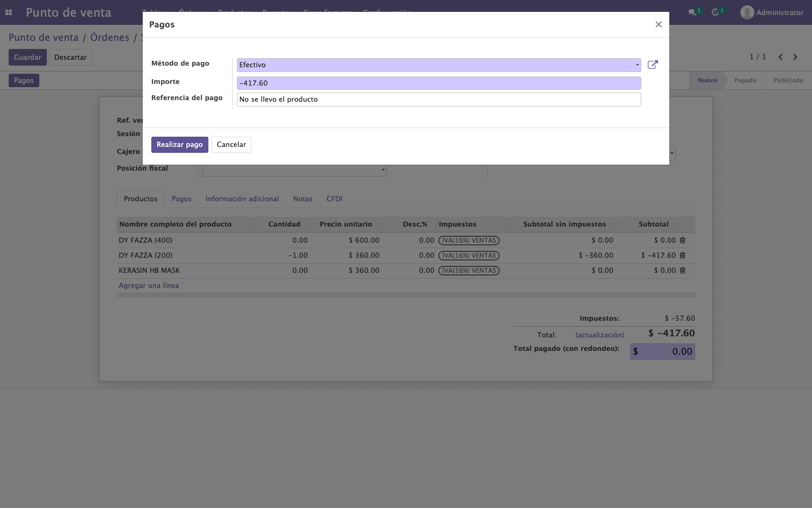812x508 pixels.
Task: Click the Referencia del pago field
Action: pos(439,100)
